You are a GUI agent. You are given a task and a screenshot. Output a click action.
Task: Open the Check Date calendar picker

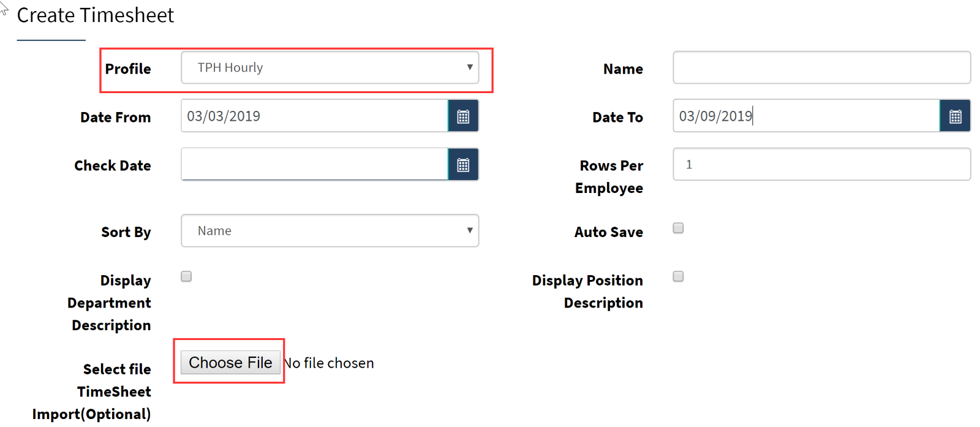click(x=463, y=164)
